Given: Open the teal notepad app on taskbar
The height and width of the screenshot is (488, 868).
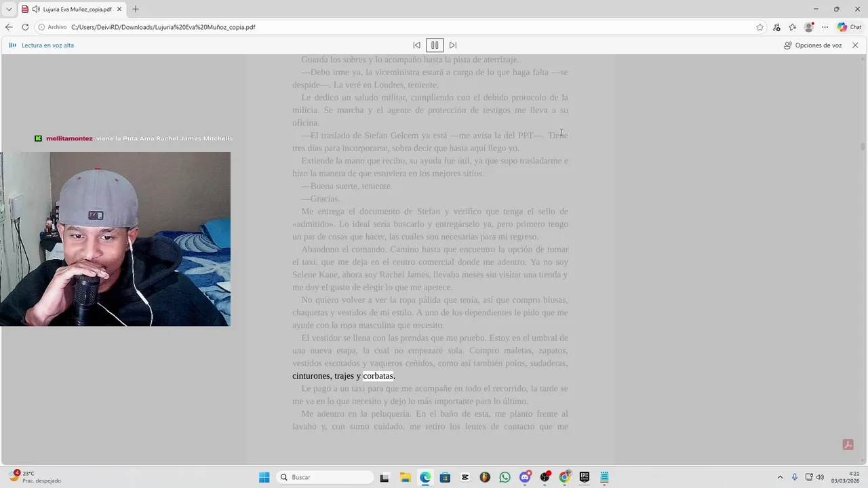Looking at the screenshot, I should coord(604,477).
